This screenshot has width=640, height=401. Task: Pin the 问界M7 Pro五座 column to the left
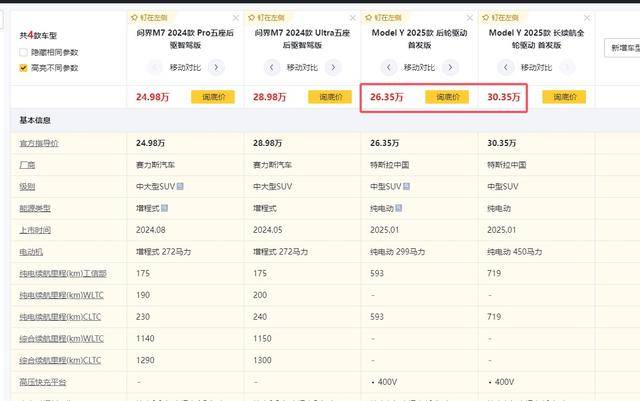(149, 18)
